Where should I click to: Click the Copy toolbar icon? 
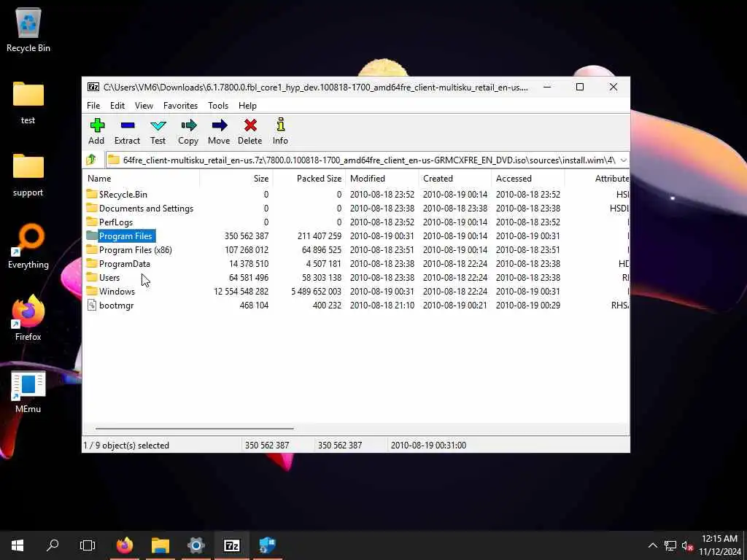click(x=188, y=125)
